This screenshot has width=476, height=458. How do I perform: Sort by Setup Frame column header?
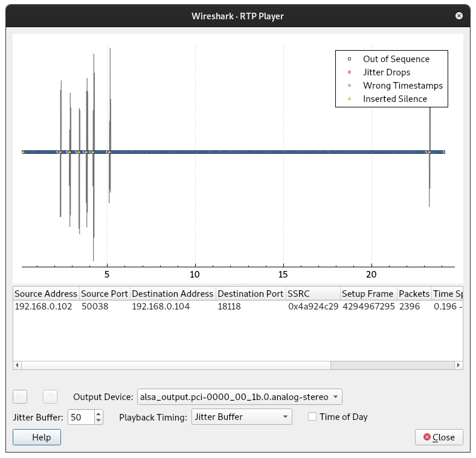pyautogui.click(x=368, y=294)
